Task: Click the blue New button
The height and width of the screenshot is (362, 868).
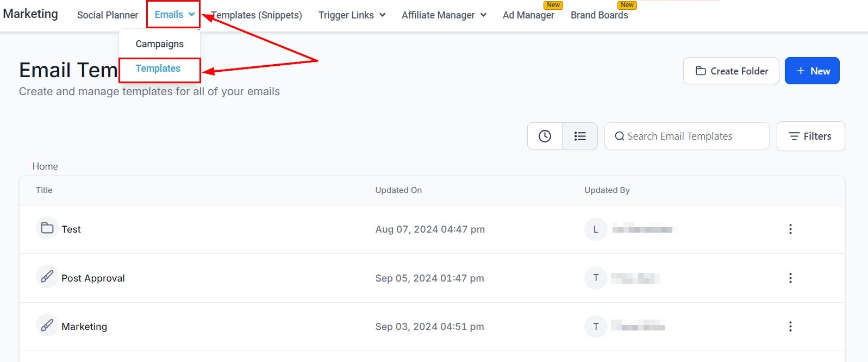Action: 812,71
